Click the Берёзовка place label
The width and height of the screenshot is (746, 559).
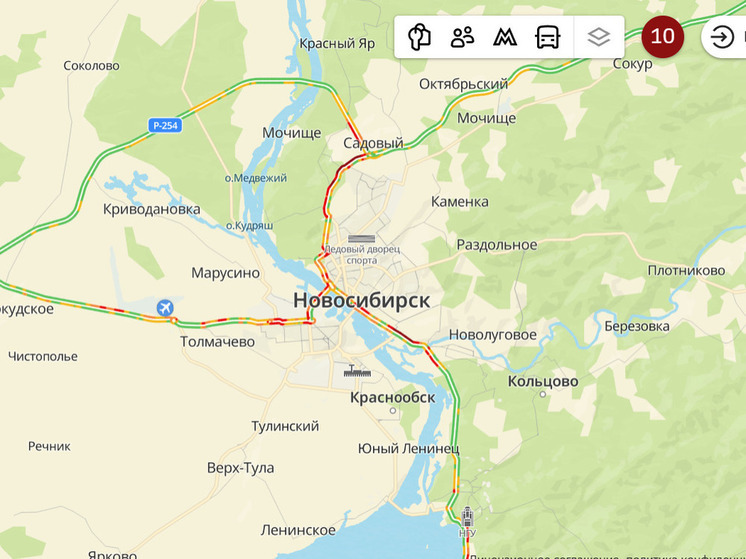pyautogui.click(x=637, y=326)
